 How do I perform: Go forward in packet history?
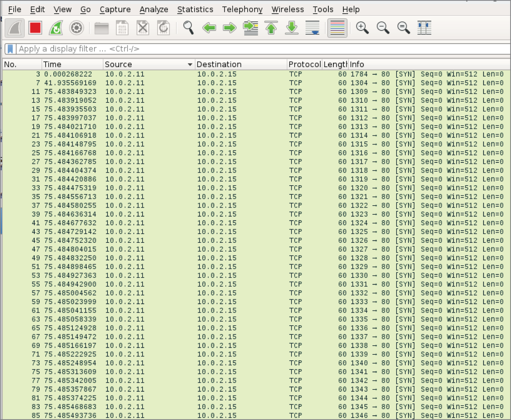pos(230,28)
